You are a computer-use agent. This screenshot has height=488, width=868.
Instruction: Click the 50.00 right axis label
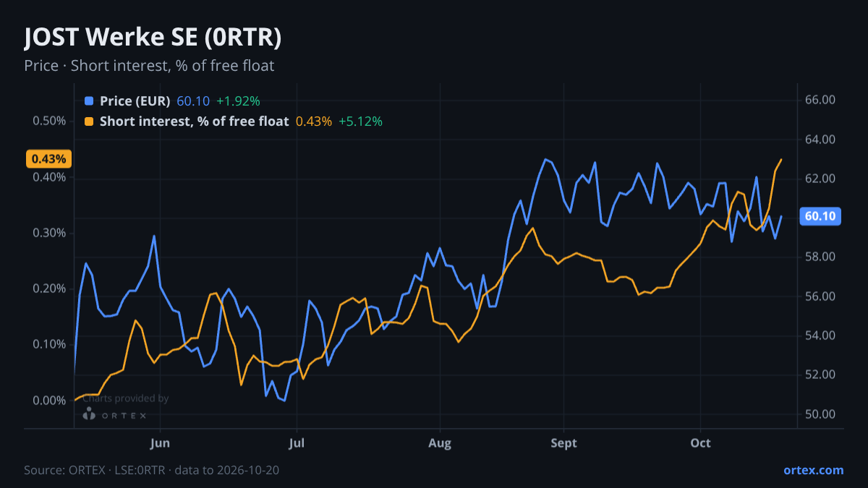point(821,414)
